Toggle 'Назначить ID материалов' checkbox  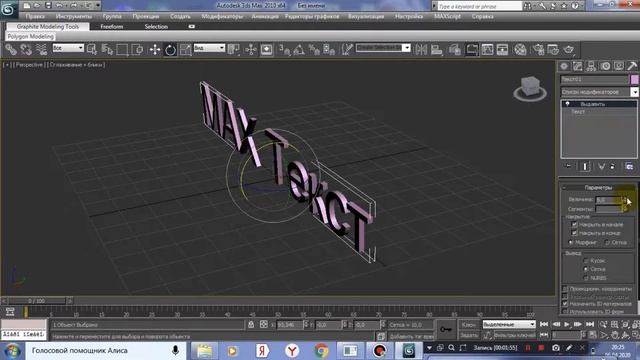pos(565,304)
